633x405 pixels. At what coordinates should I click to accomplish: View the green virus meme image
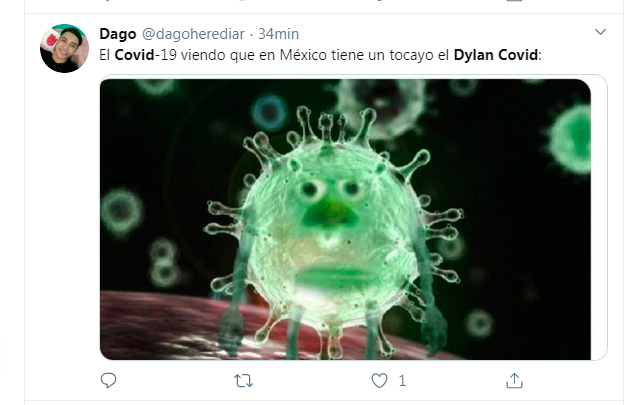click(x=345, y=219)
